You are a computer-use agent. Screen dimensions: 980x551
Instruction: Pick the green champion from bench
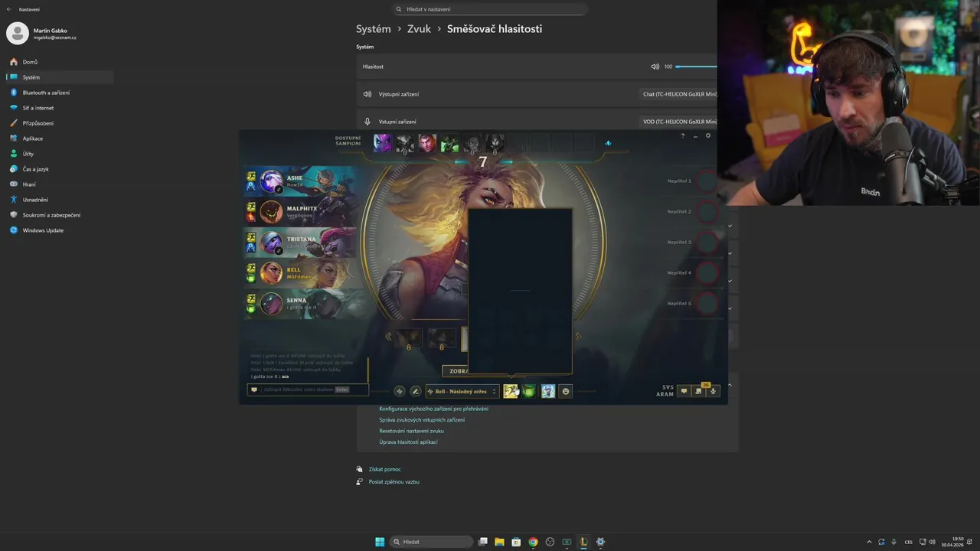pos(449,143)
